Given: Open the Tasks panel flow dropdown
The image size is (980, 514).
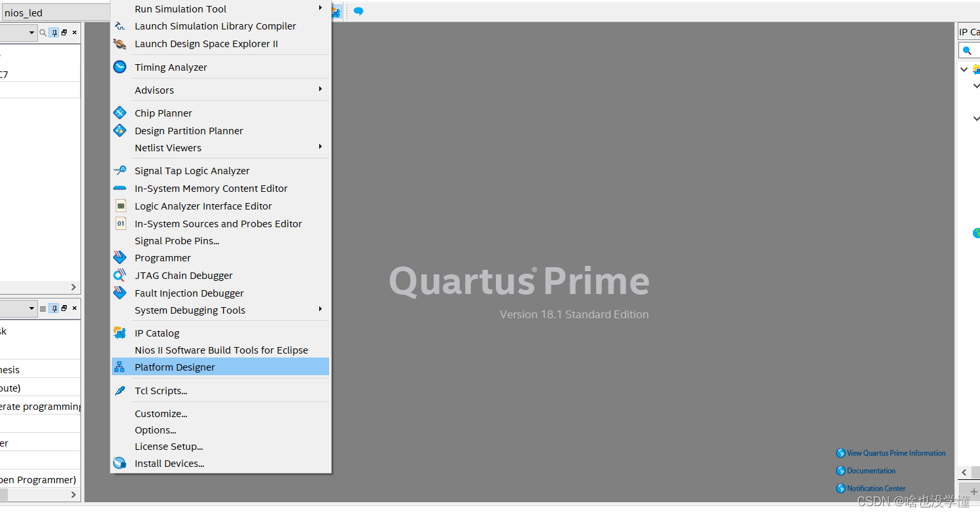Looking at the screenshot, I should coord(31,308).
